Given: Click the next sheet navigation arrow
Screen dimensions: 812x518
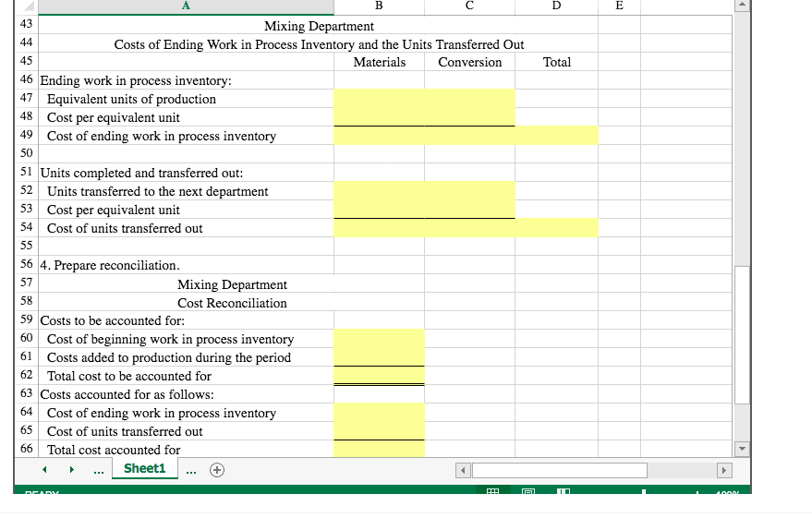Looking at the screenshot, I should (71, 469).
